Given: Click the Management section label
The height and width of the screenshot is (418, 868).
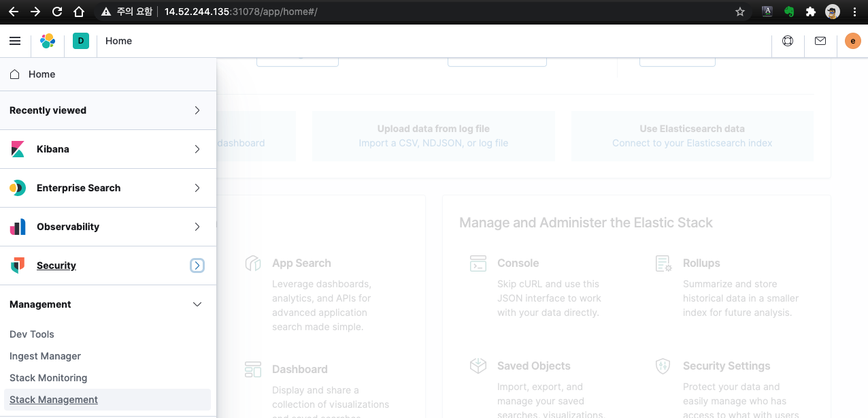Looking at the screenshot, I should point(40,304).
